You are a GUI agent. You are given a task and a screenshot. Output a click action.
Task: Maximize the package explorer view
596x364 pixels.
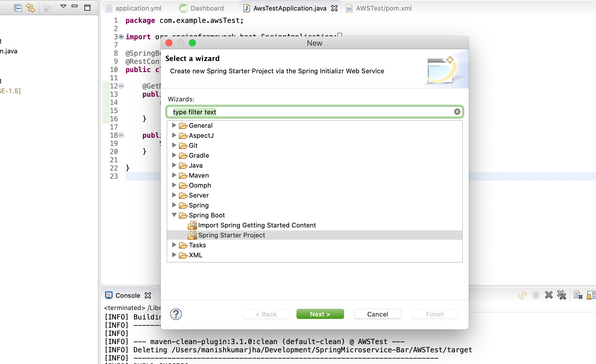click(x=87, y=8)
